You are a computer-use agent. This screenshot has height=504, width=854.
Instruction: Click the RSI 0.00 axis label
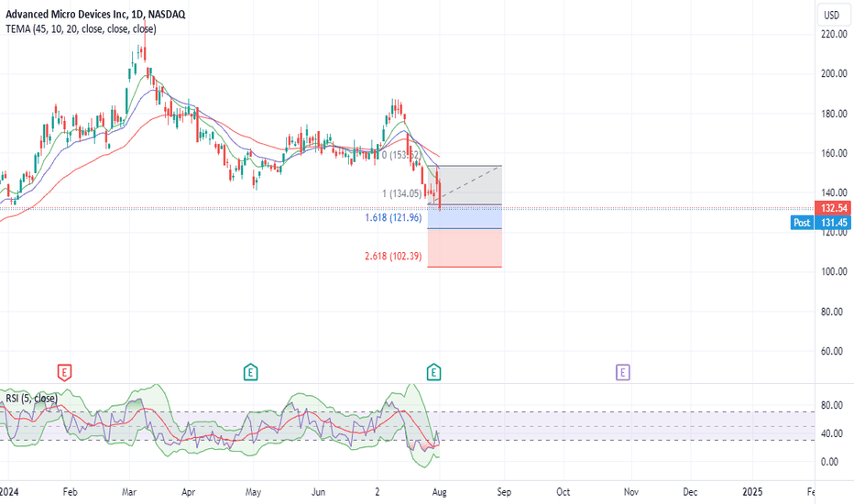point(829,462)
